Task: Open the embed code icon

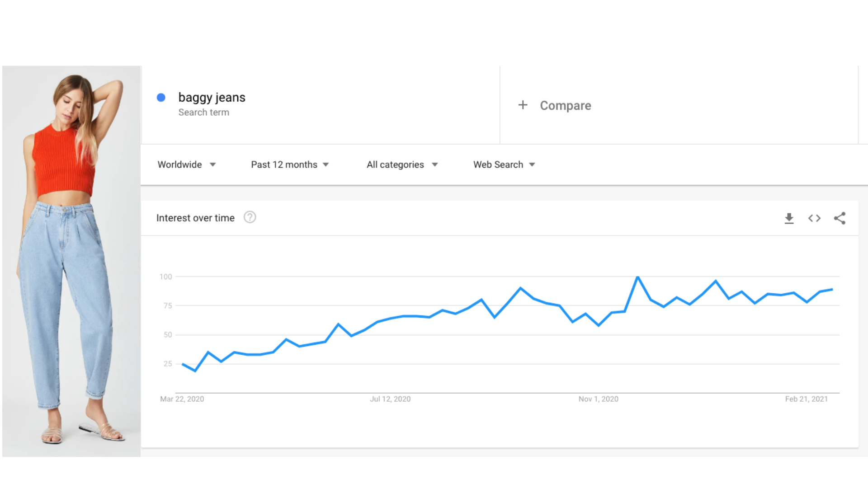Action: [814, 218]
